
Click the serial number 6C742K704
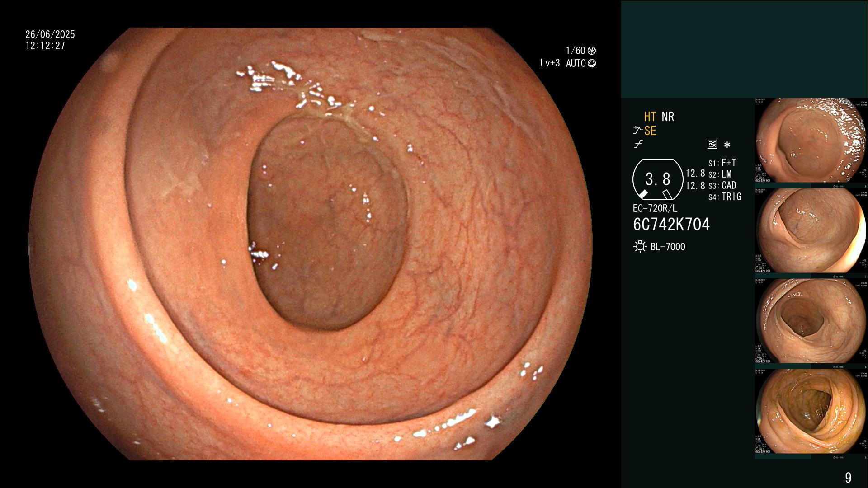[x=671, y=225]
